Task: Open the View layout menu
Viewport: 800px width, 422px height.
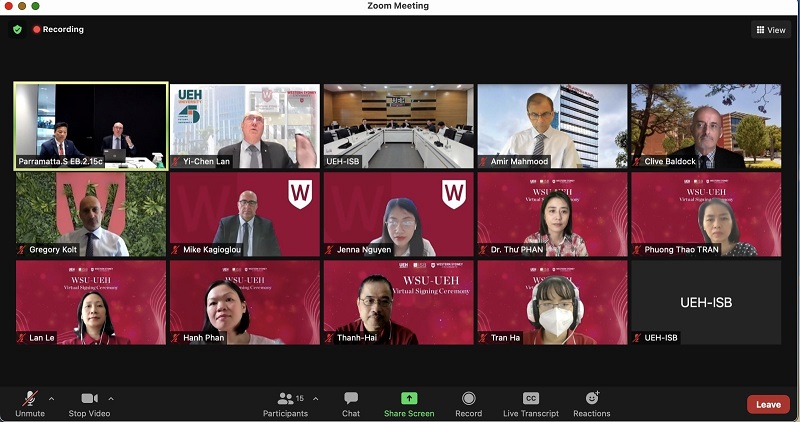Action: (x=771, y=30)
